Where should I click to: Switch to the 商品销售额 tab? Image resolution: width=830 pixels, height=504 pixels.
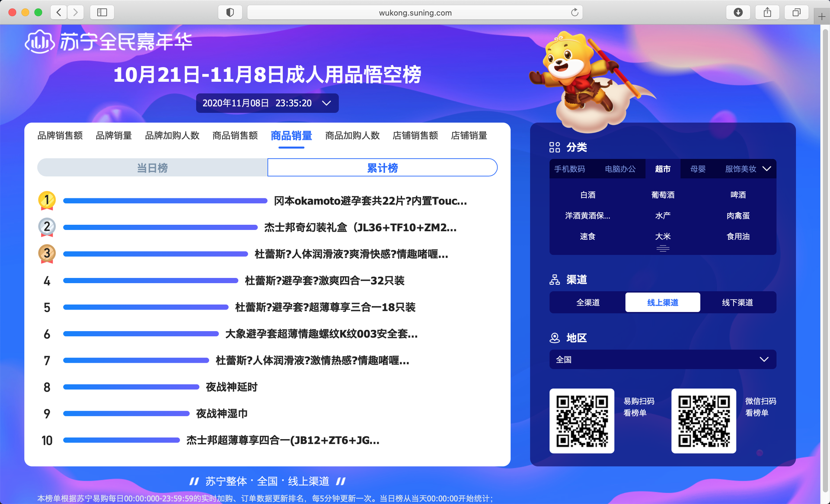click(x=235, y=136)
